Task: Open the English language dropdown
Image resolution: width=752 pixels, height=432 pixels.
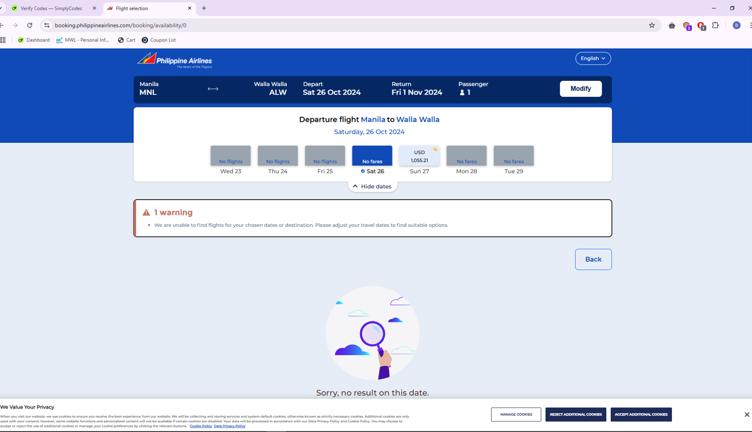Action: click(593, 58)
